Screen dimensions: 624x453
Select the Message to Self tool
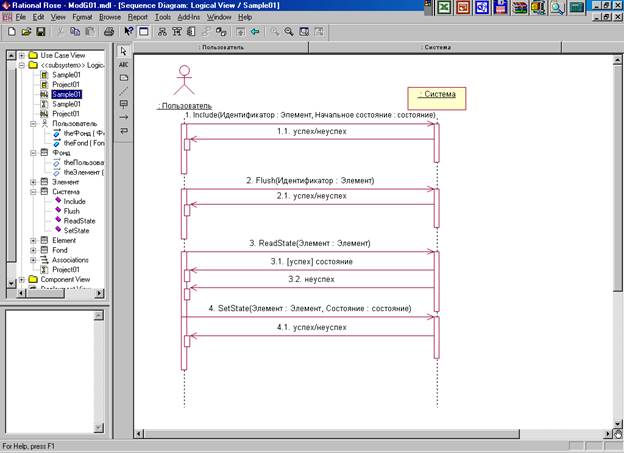pos(124,130)
